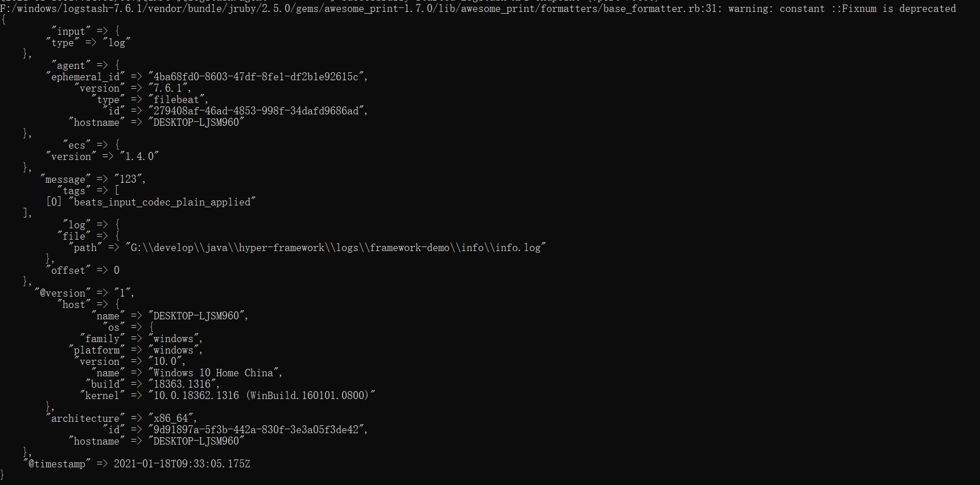This screenshot has width=980, height=485.
Task: Click the "@version" key text
Action: click(x=63, y=293)
